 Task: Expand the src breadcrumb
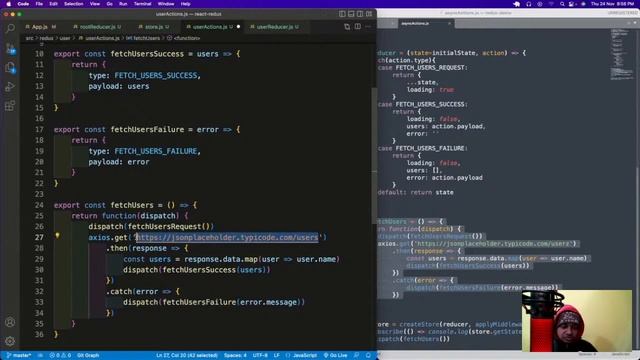click(x=29, y=38)
